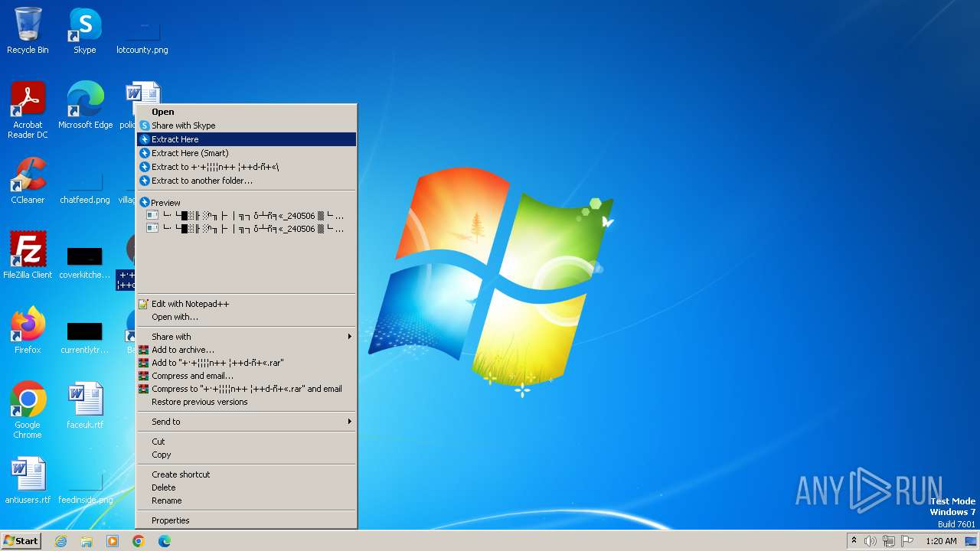Open FileZilla Client shortcut

28,256
